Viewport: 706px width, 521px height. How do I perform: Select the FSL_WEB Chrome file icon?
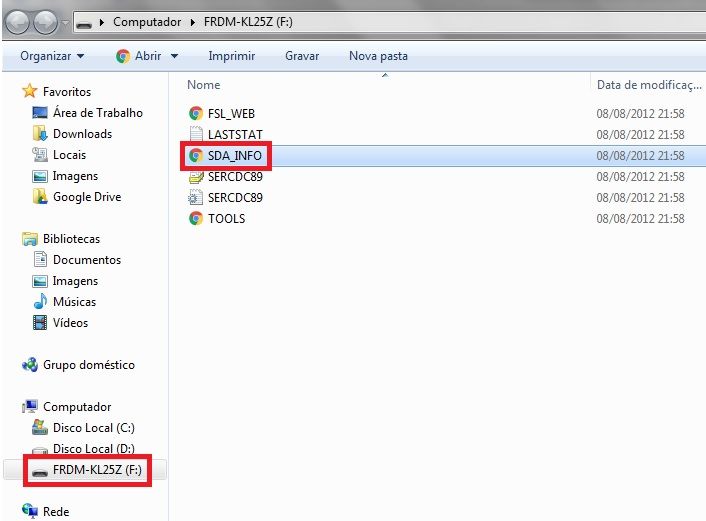195,113
